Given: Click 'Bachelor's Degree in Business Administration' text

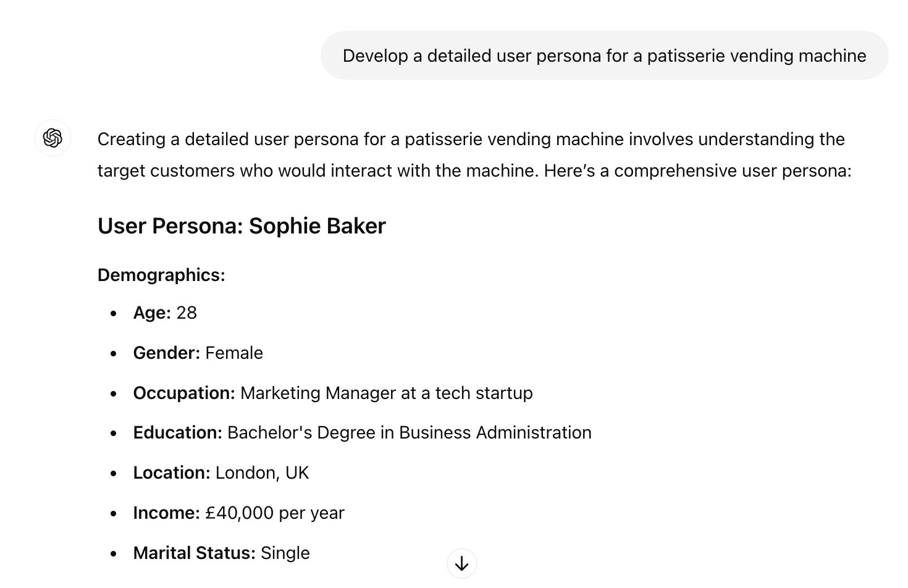Looking at the screenshot, I should pyautogui.click(x=409, y=433).
